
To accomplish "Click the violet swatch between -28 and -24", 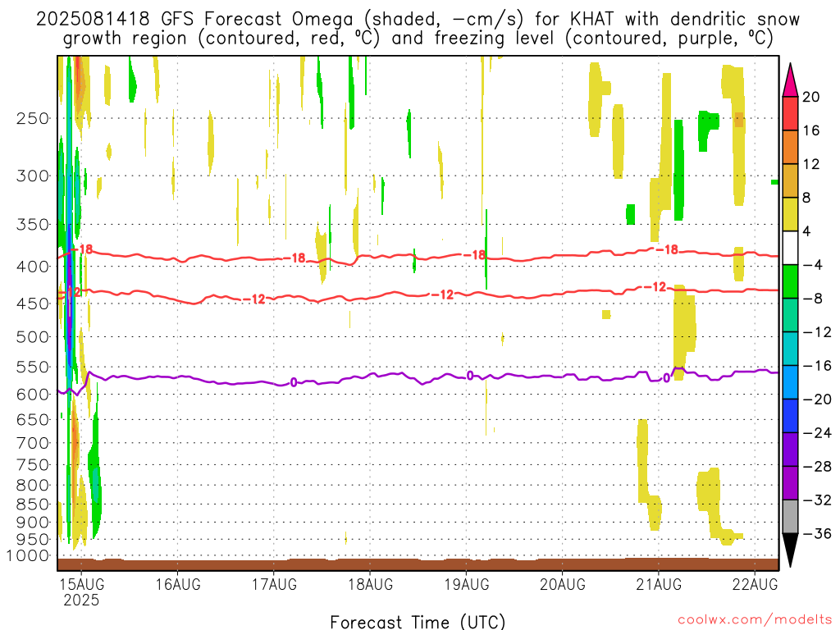I will pos(790,450).
